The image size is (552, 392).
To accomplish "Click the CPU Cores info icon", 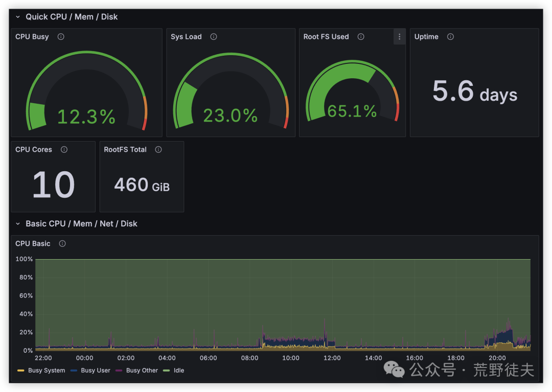I will pyautogui.click(x=64, y=150).
